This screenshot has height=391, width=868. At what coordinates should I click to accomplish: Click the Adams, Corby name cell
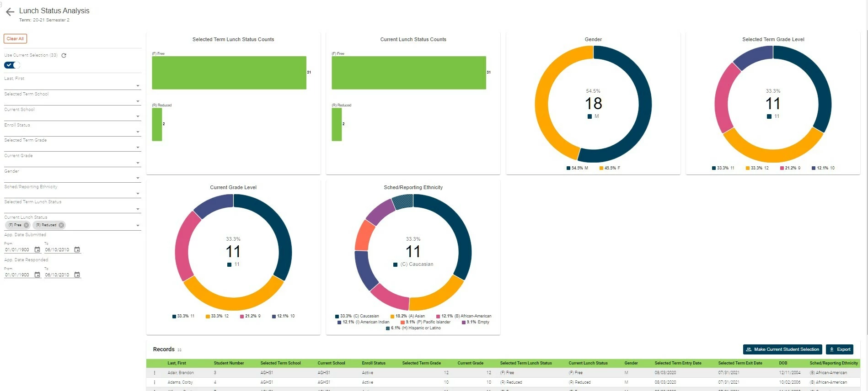tap(180, 382)
